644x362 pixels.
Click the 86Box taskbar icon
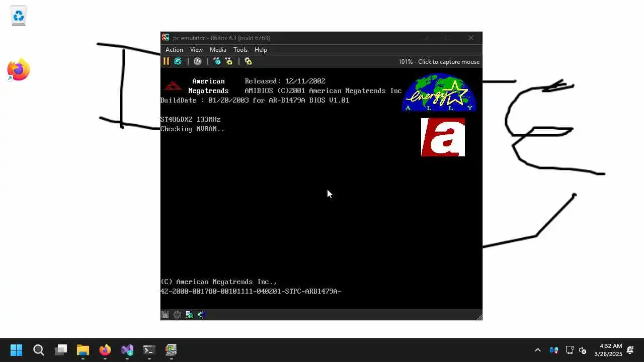click(x=172, y=350)
